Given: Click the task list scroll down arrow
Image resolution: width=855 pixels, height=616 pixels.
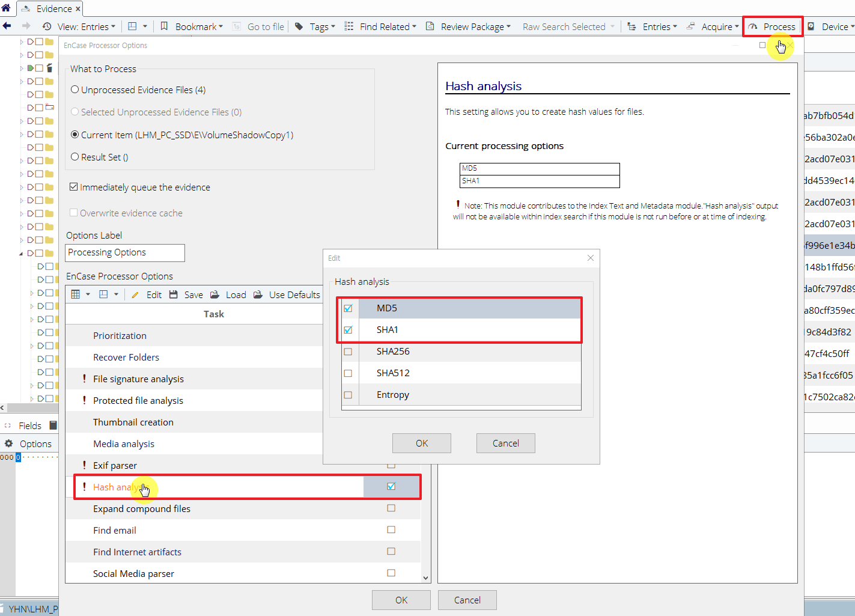Looking at the screenshot, I should pyautogui.click(x=425, y=578).
